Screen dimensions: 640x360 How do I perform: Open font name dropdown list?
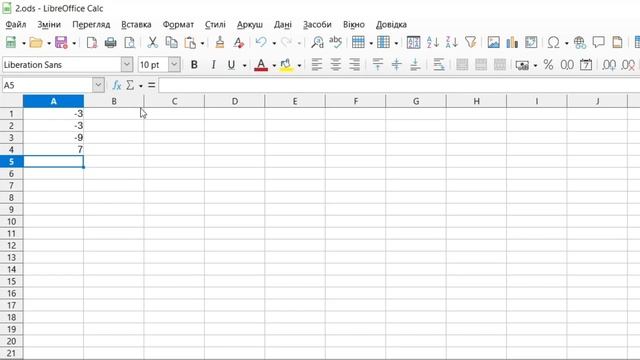coord(127,64)
